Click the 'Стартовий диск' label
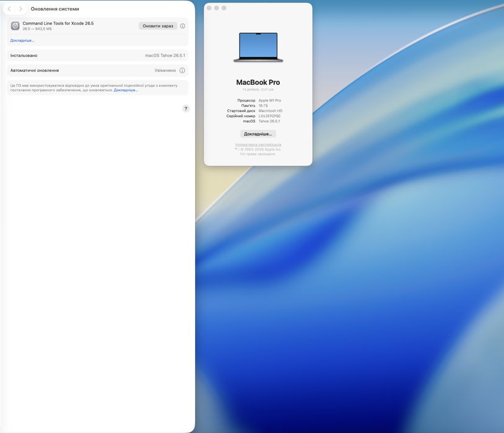The image size is (504, 433). click(241, 111)
